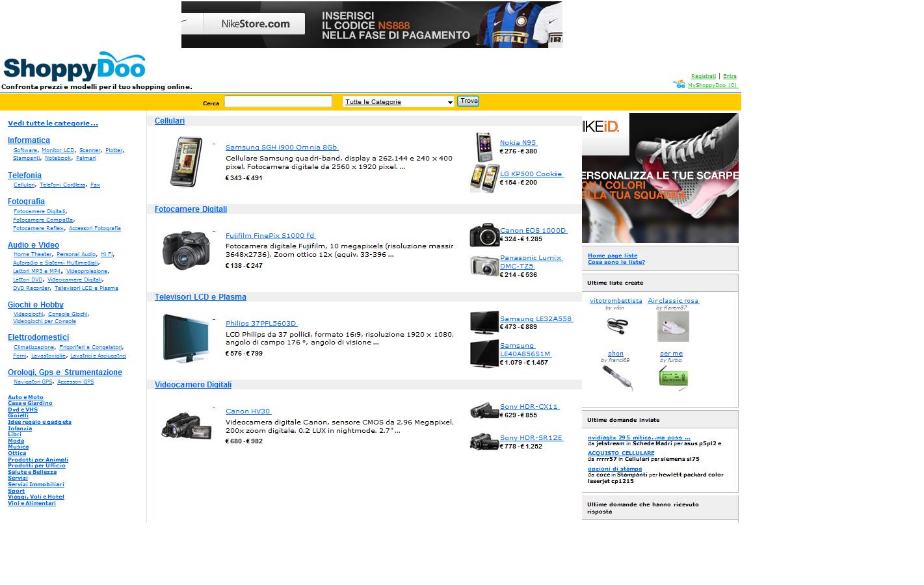The width and height of the screenshot is (924, 585).
Task: Open Orologi, Gps e Strumentazione category
Action: tap(65, 372)
